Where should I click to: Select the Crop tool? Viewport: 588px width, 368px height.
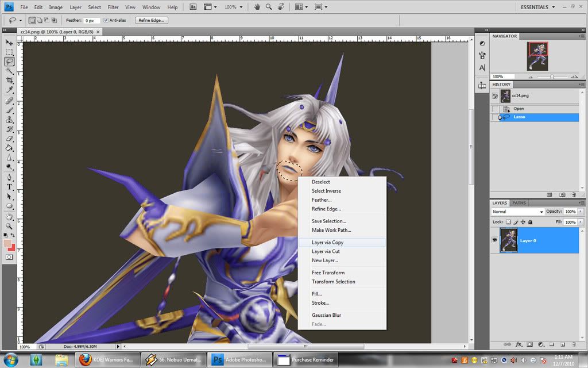(x=10, y=80)
